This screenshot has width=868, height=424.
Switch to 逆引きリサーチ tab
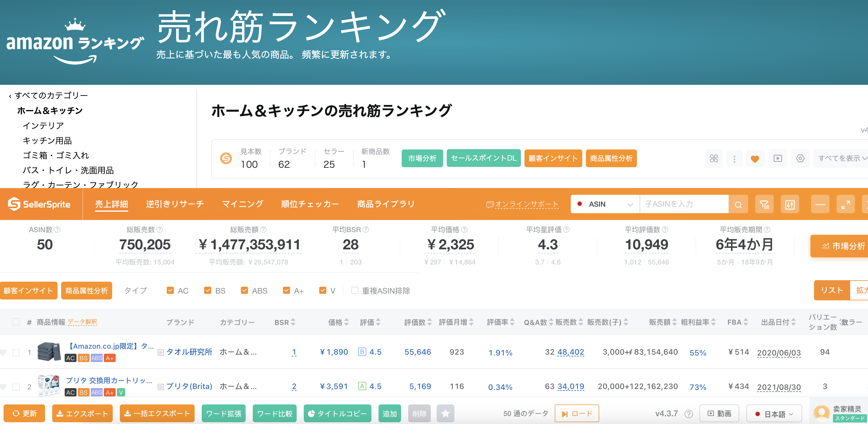point(175,204)
